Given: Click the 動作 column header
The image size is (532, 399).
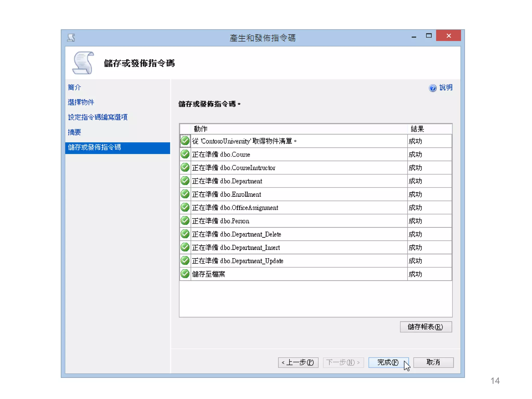Looking at the screenshot, I should (x=201, y=129).
